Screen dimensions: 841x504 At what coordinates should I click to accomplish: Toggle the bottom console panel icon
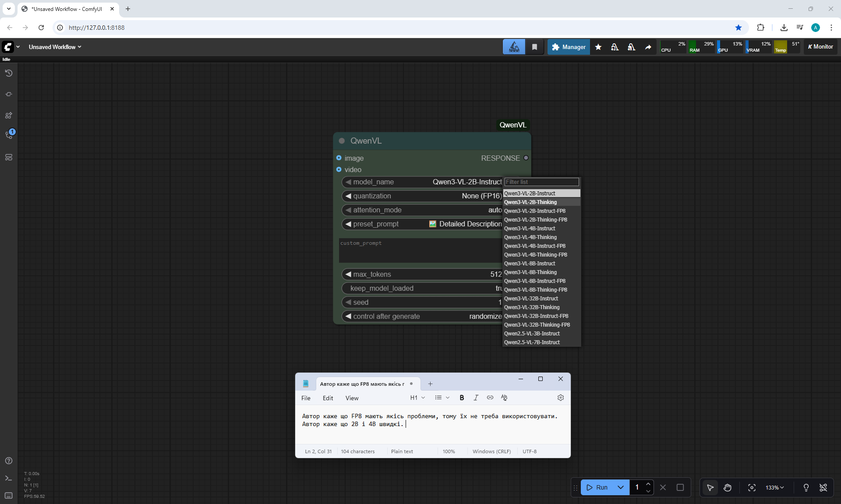click(8, 478)
